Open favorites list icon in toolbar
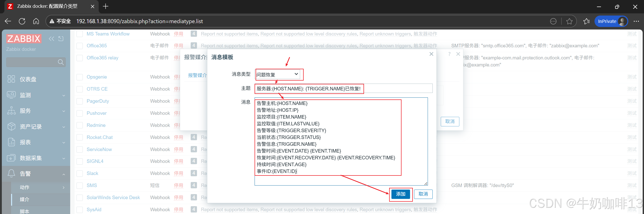Screen dimensions: 644x214 point(586,21)
